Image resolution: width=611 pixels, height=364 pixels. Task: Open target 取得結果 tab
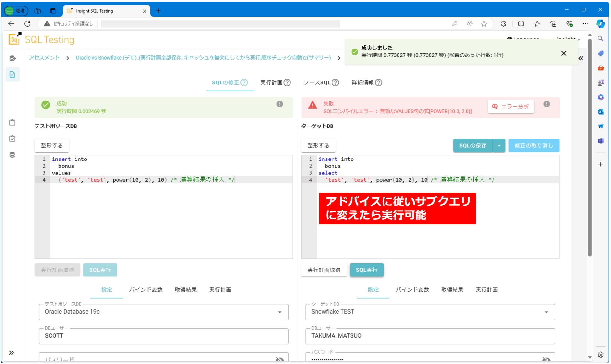tap(452, 289)
